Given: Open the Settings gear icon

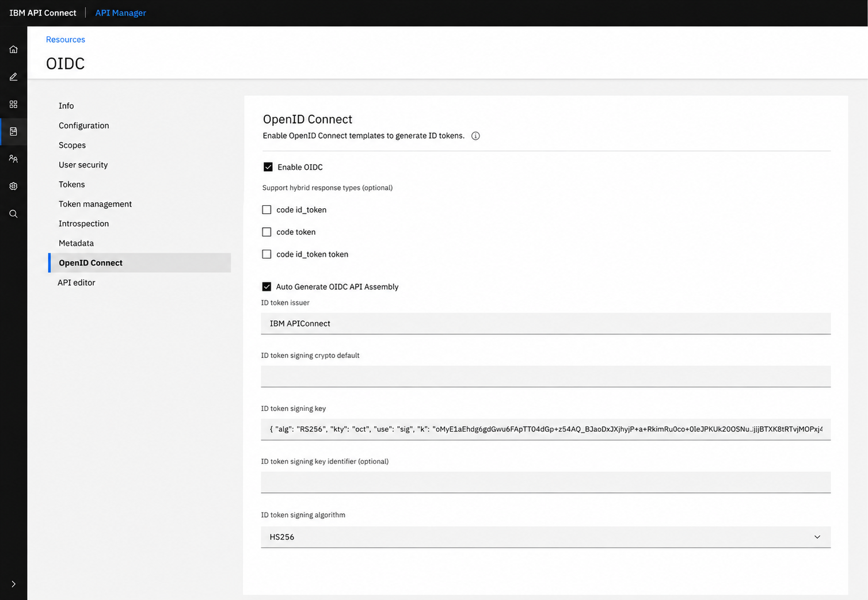Looking at the screenshot, I should (x=13, y=186).
